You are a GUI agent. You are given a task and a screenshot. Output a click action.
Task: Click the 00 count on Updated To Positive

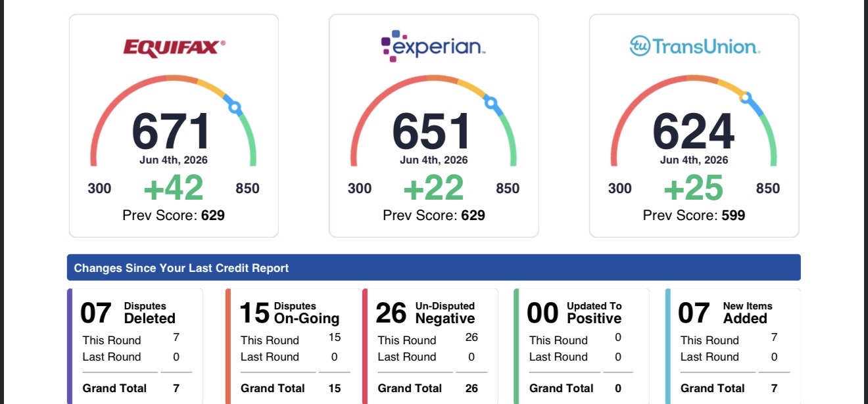tap(543, 313)
